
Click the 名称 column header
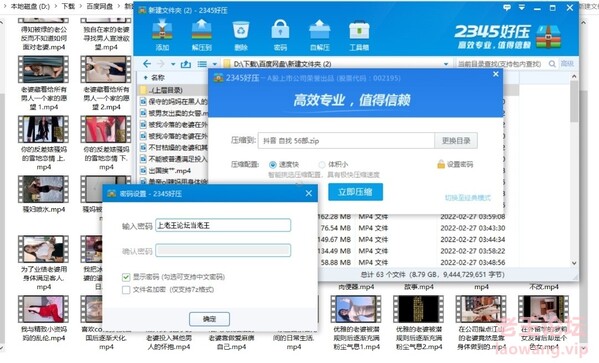(x=158, y=78)
